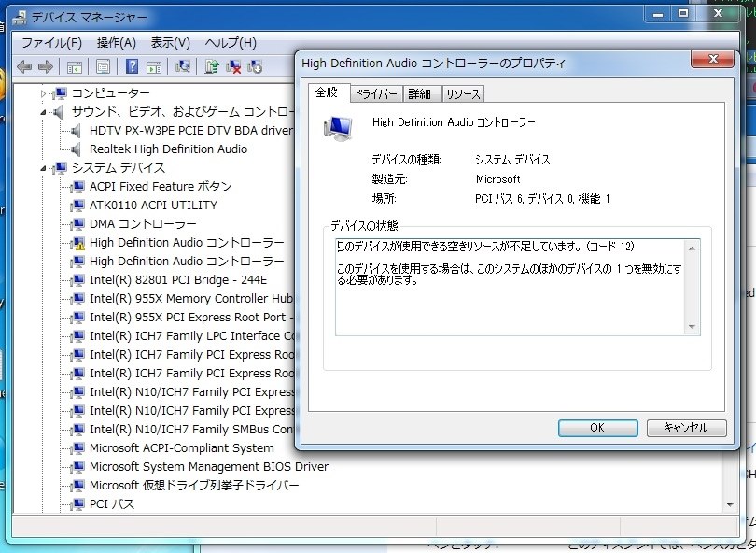Open the 操作(A) menu

pos(116,43)
